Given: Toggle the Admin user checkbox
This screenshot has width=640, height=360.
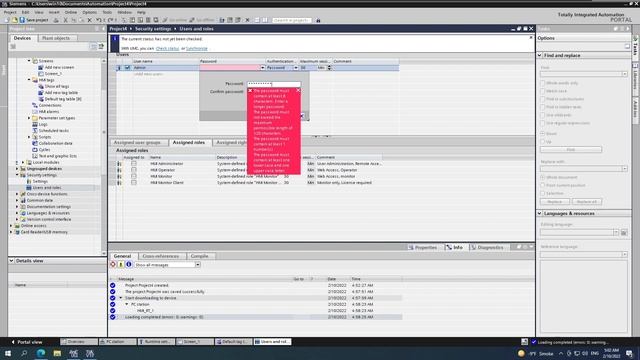Looking at the screenshot, I should (x=127, y=68).
